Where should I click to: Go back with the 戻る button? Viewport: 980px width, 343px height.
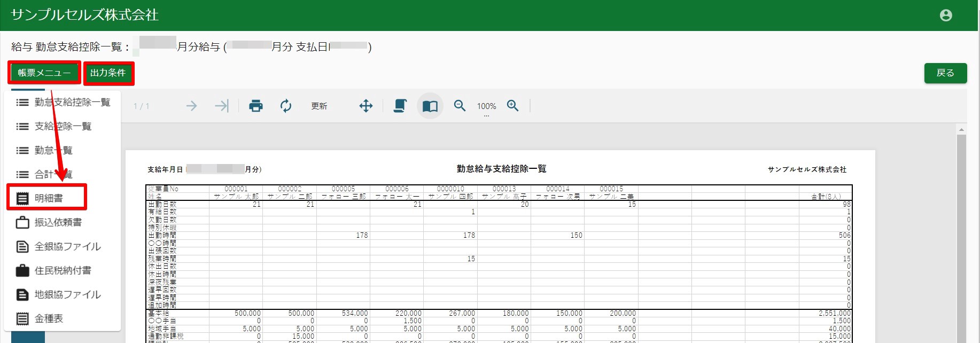coord(945,73)
